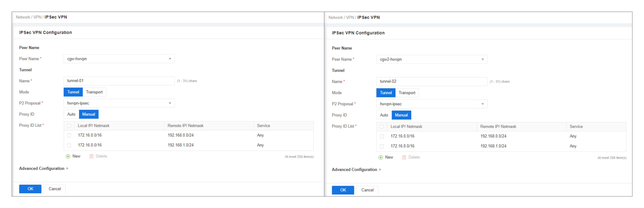Viewport: 644px width, 208px height.
Task: Set Proxy ID to Manual in tunnel-01 panel
Action: [x=89, y=114]
